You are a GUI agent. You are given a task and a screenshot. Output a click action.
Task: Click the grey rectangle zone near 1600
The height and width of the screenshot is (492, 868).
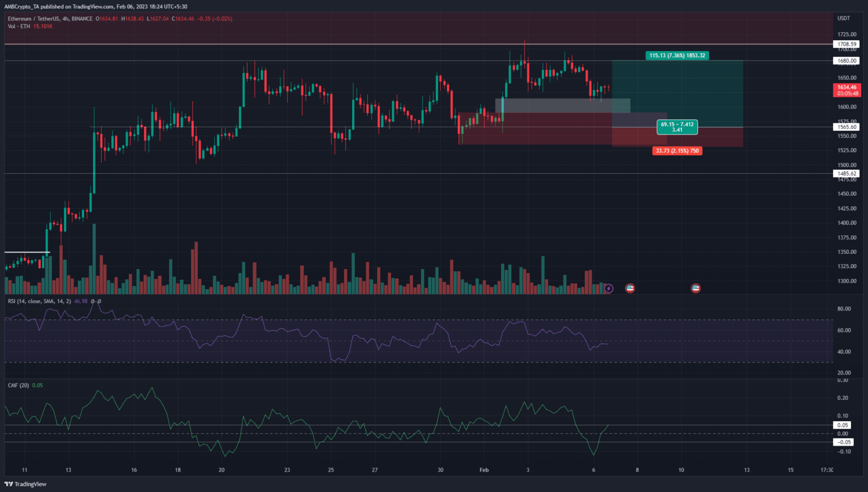click(x=562, y=106)
